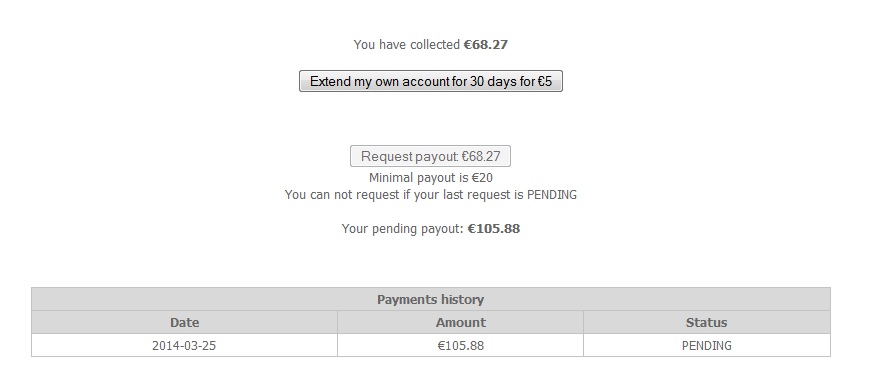The width and height of the screenshot is (873, 380).
Task: Select the 2014-03-25 date cell
Action: pos(184,346)
